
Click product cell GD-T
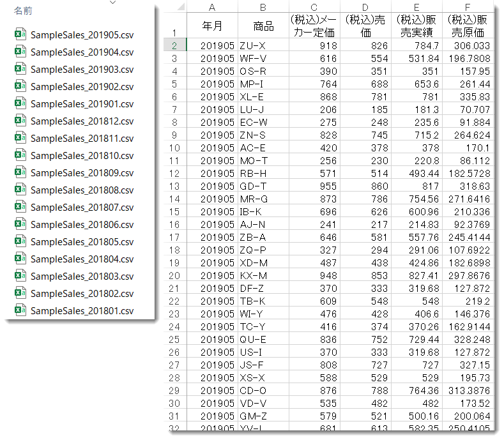click(x=263, y=186)
